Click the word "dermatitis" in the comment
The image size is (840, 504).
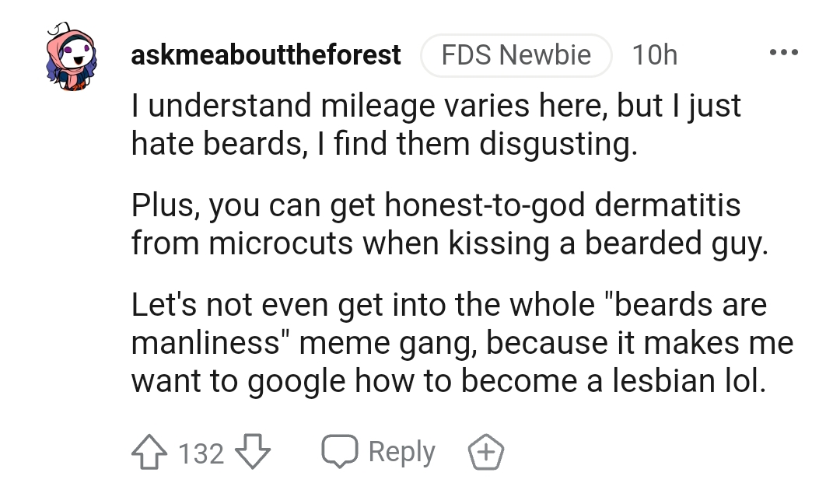[667, 205]
